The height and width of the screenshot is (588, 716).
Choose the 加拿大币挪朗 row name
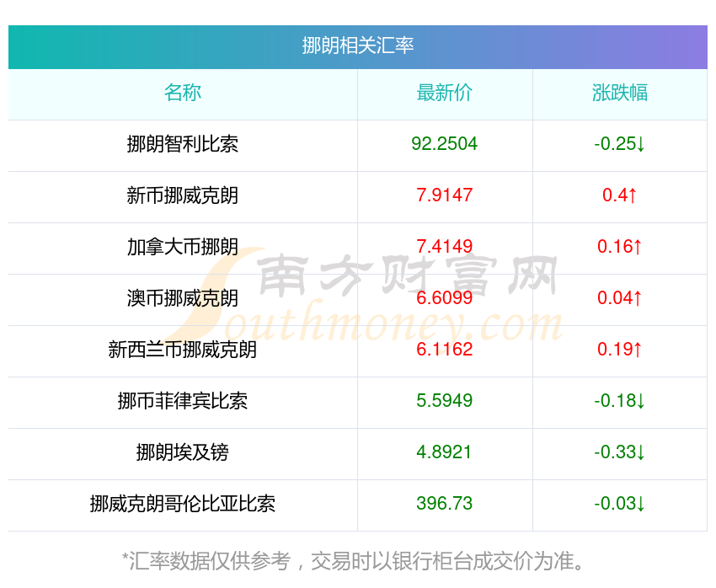183,247
